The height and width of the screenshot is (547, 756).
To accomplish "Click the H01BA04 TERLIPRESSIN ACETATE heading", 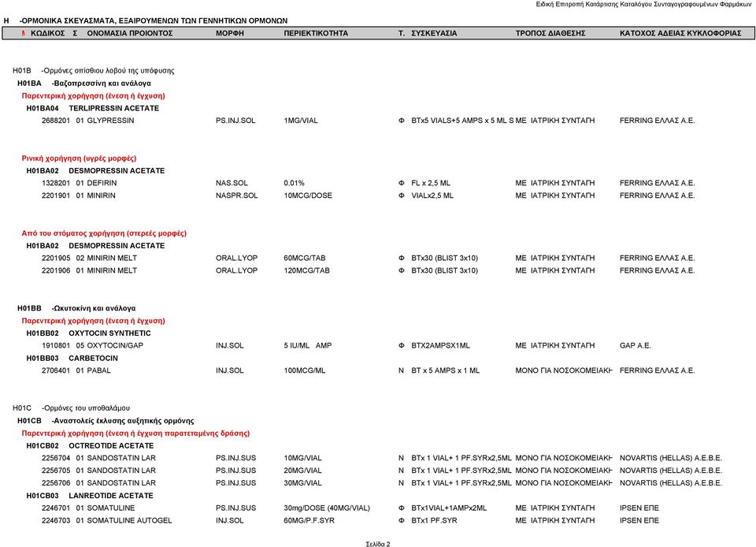I will pos(93,108).
